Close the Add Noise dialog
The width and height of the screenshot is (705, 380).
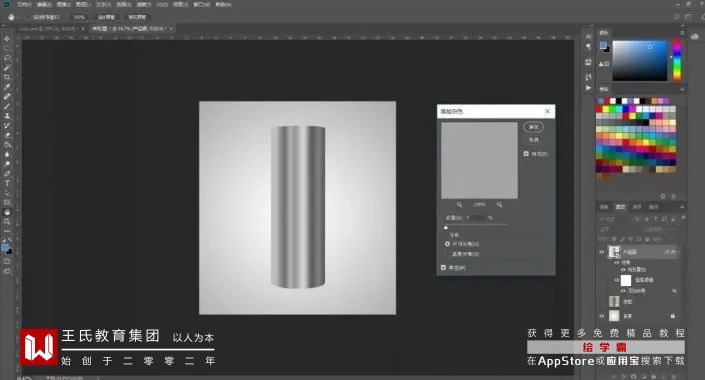[547, 111]
